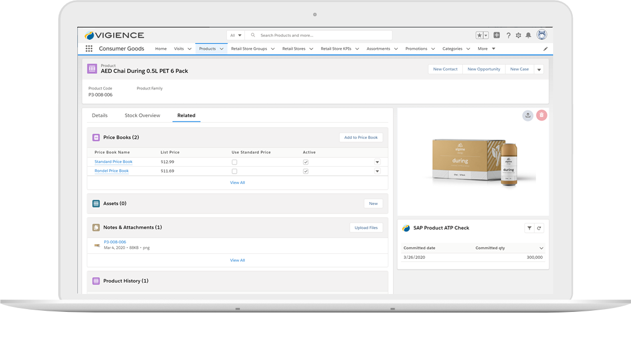Screen dimensions: 631x364
Task: Expand the Retail Store KPIs chevron
Action: [x=357, y=49]
